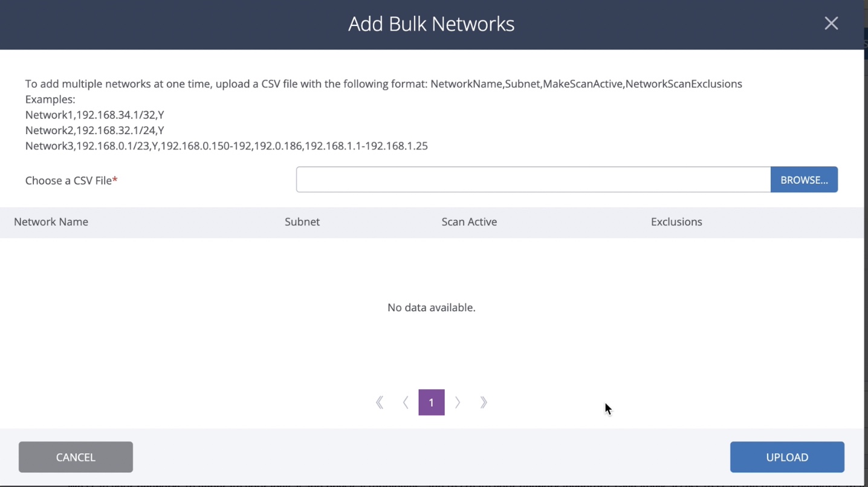This screenshot has height=487, width=868.
Task: Toggle sorting on the Exclusions column
Action: click(x=676, y=222)
